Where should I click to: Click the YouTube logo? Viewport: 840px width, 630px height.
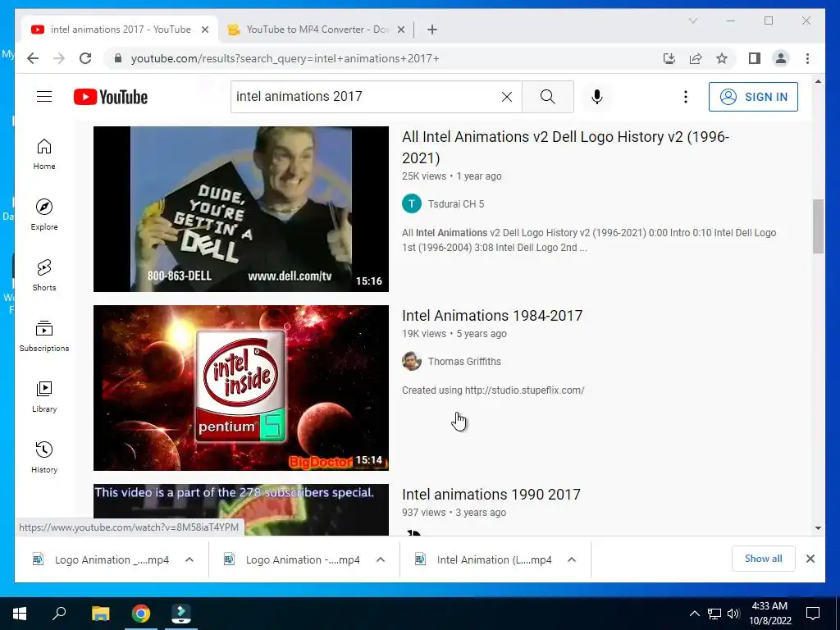click(111, 97)
